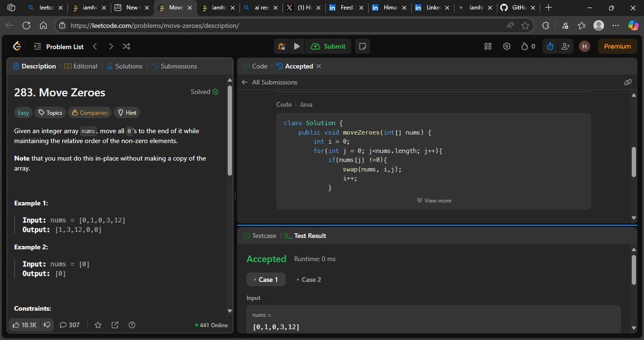The image size is (644, 340).
Task: Open the 307 comments
Action: point(70,325)
